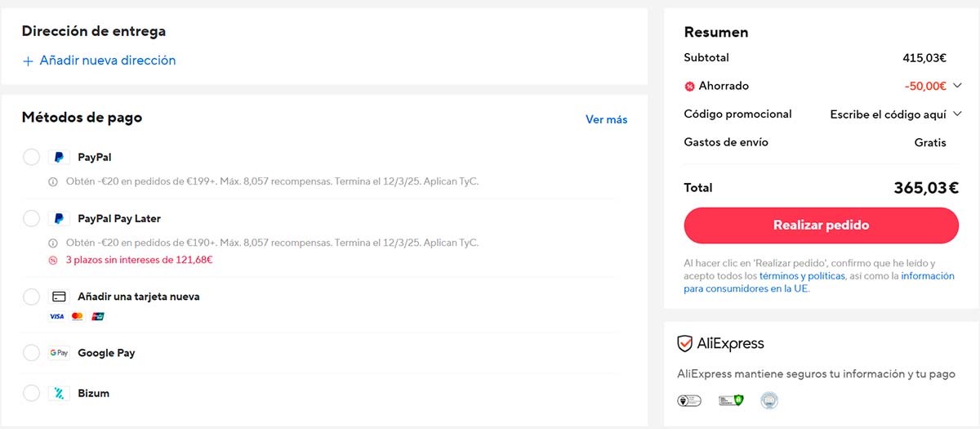
Task: Click the PayPal Pay Later label
Action: click(119, 219)
